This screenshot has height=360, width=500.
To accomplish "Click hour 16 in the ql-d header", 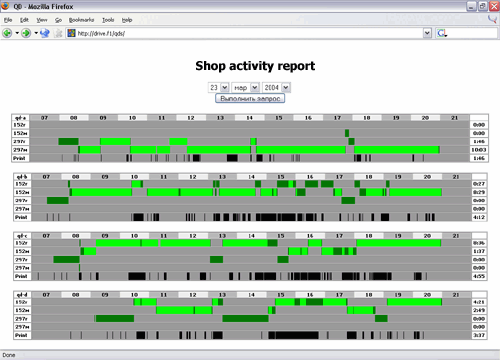I will tap(310, 295).
